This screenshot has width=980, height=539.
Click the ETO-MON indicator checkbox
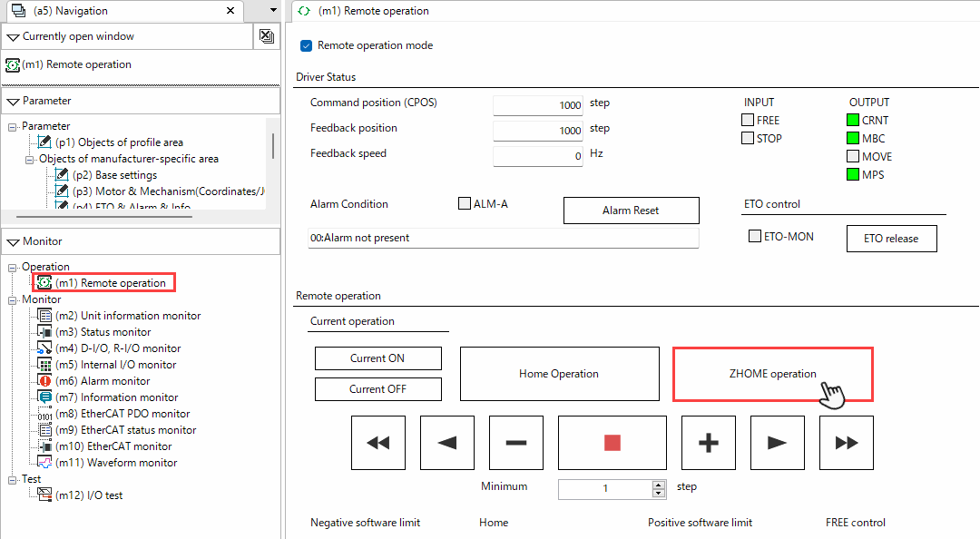(755, 236)
